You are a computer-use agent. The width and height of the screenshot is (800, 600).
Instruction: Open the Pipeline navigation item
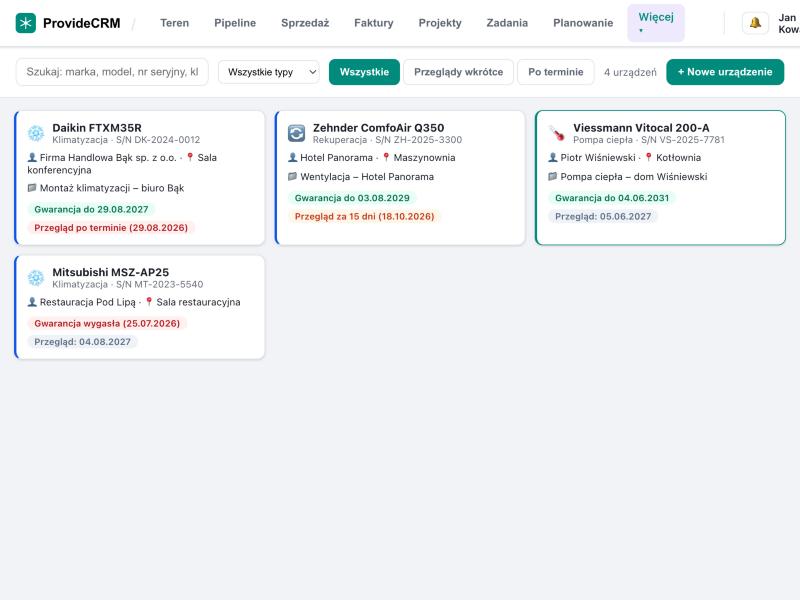[235, 23]
